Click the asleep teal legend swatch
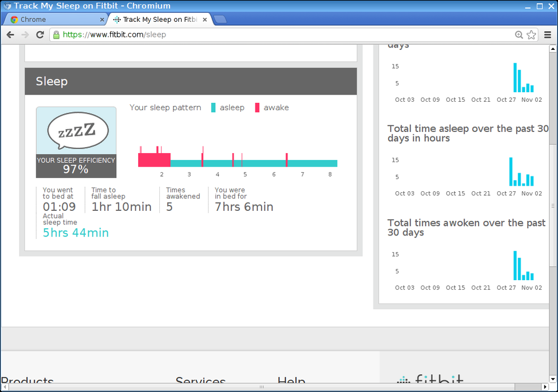 (x=213, y=107)
